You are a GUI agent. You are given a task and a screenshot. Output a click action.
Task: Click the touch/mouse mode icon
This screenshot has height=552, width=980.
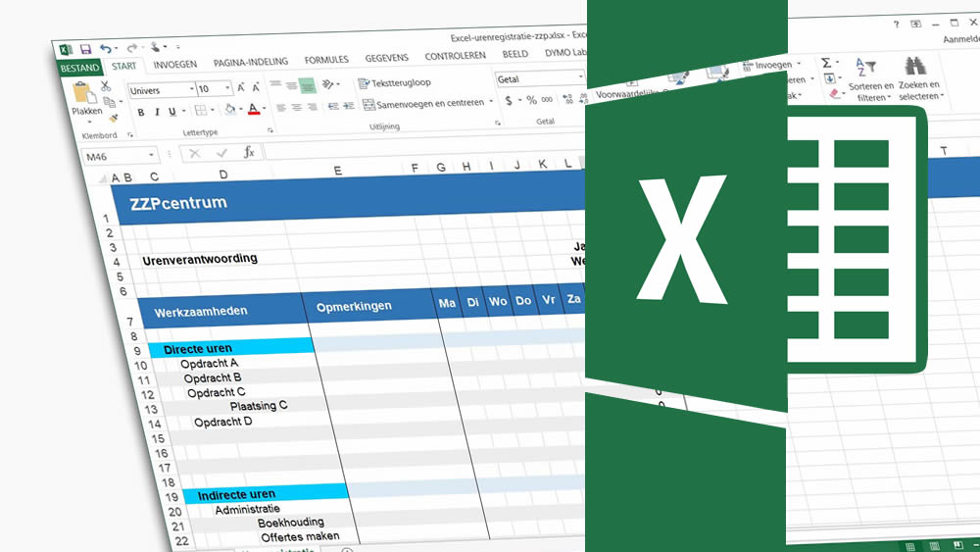pyautogui.click(x=155, y=47)
